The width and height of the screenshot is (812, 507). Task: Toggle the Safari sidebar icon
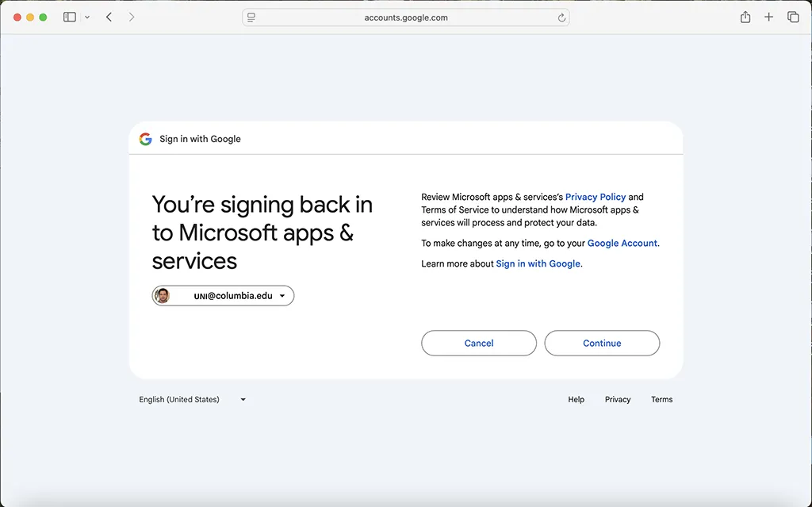pyautogui.click(x=70, y=17)
